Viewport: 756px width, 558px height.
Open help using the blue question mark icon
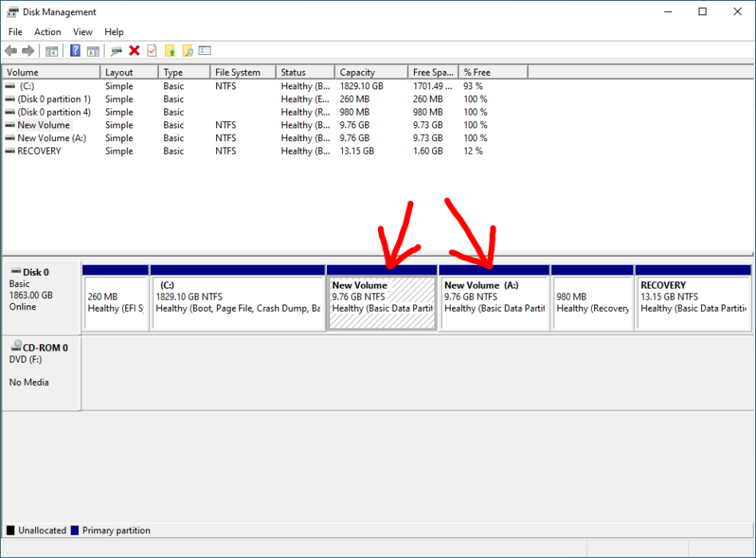(x=74, y=50)
